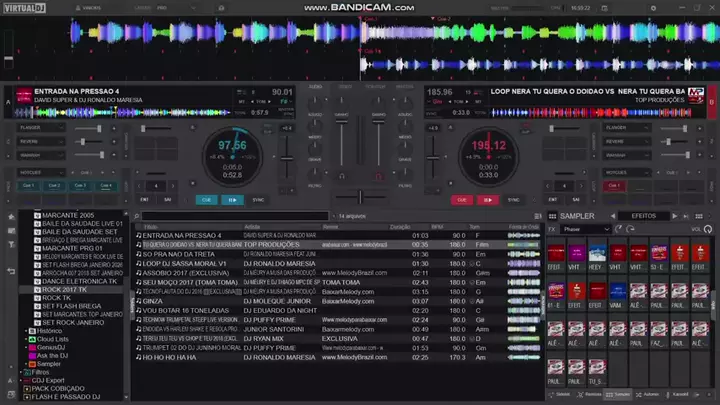This screenshot has width=720, height=405.
Task: Open the HOTCUES pad mode dropdown on left deck
Action: click(x=42, y=172)
